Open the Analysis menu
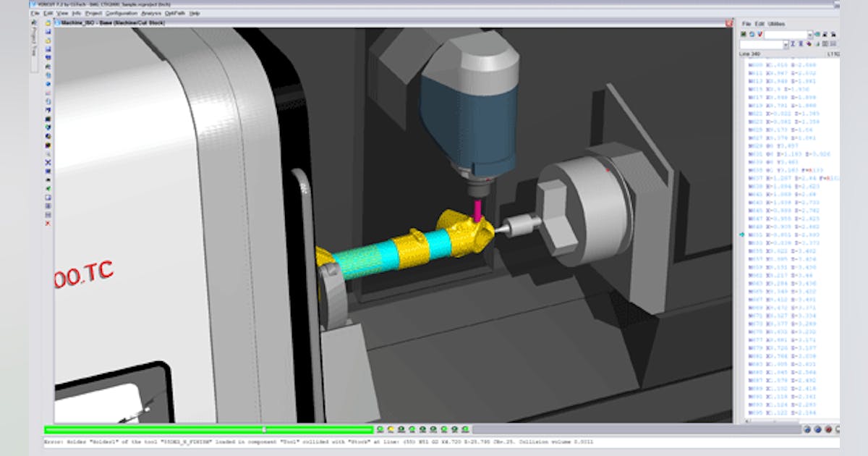This screenshot has width=868, height=456. coord(150,14)
